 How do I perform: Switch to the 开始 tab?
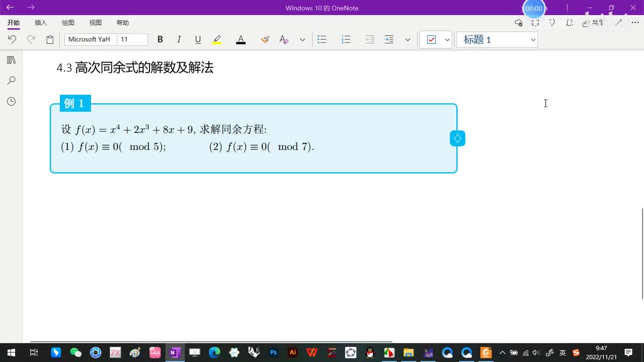click(x=14, y=23)
